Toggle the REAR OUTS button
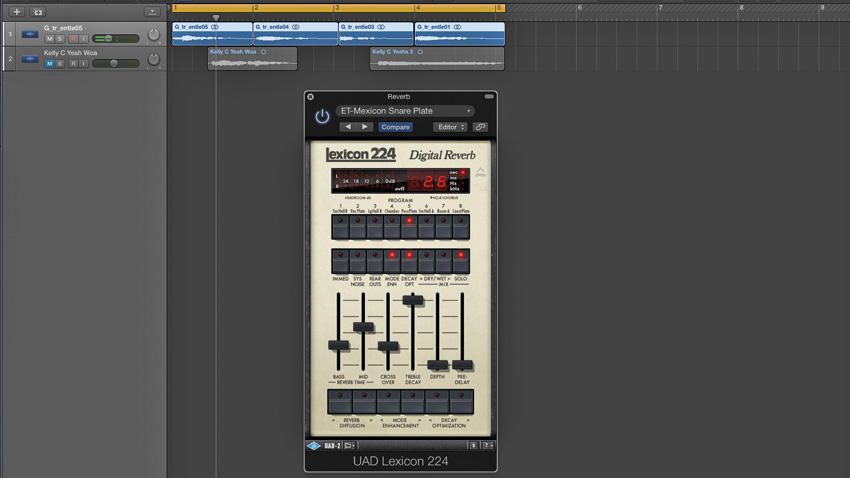Screen dimensions: 850x478 pyautogui.click(x=375, y=261)
